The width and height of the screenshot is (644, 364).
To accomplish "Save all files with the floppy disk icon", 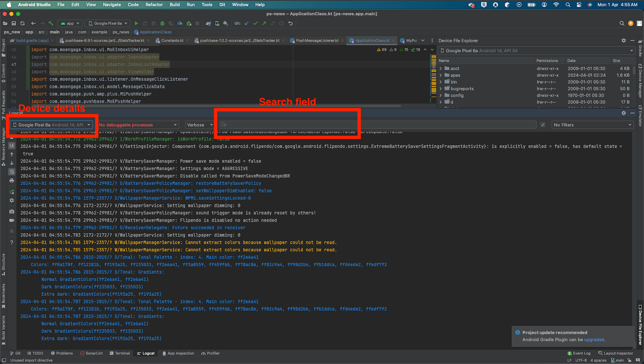I will coord(14,23).
